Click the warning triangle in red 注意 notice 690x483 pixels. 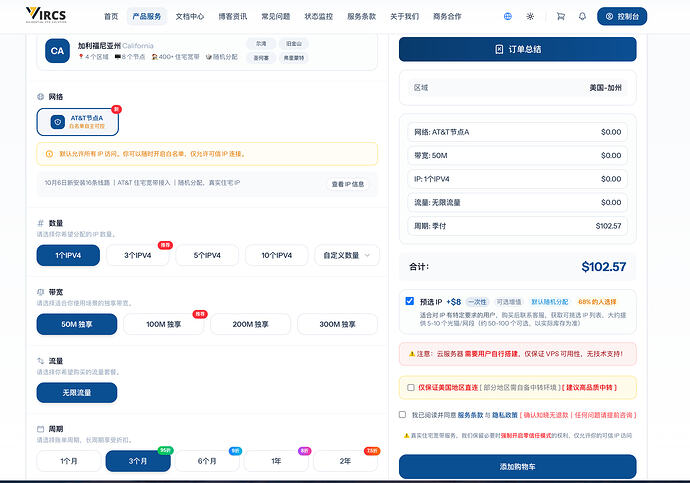coord(412,354)
